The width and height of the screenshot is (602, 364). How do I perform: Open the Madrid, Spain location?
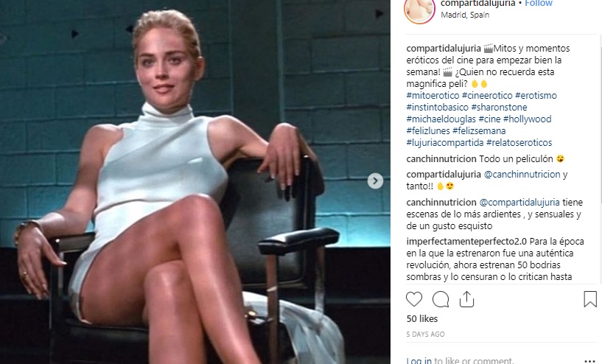(x=465, y=15)
